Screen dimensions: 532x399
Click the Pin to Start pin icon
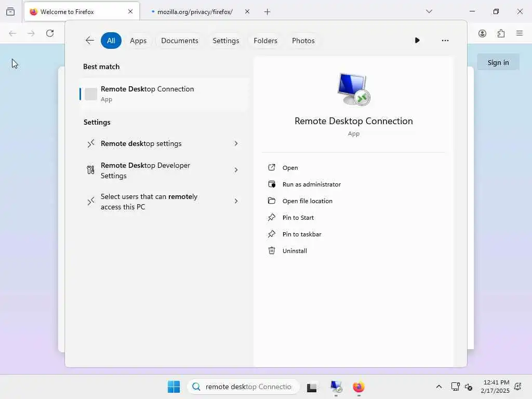click(272, 217)
